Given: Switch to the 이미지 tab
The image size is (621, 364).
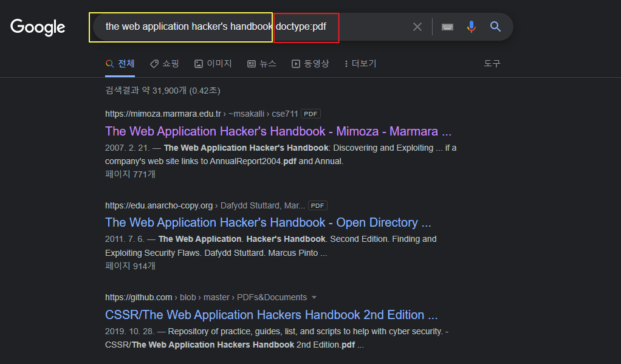Looking at the screenshot, I should (213, 64).
